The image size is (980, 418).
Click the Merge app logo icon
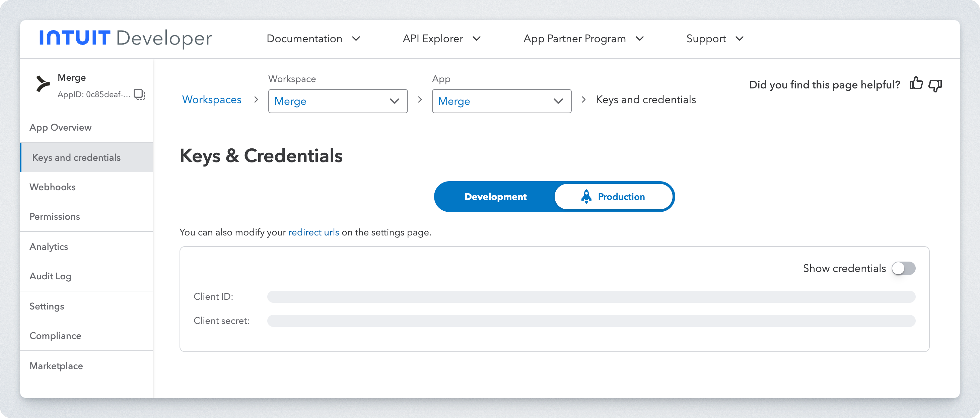[43, 84]
